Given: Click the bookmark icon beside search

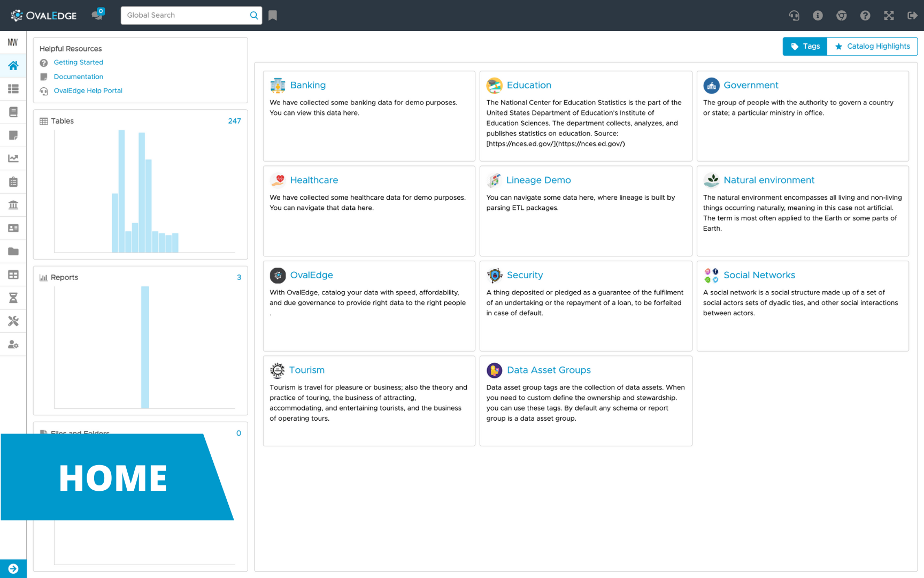Looking at the screenshot, I should pos(273,16).
